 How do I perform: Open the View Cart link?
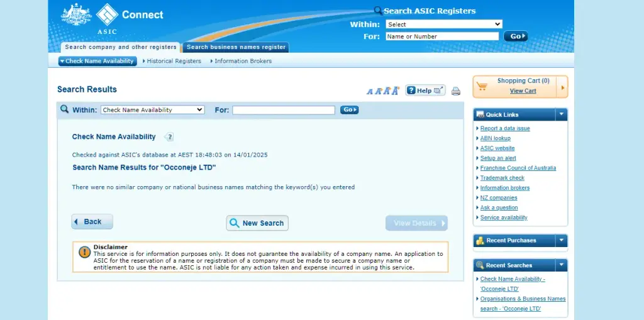click(x=523, y=91)
